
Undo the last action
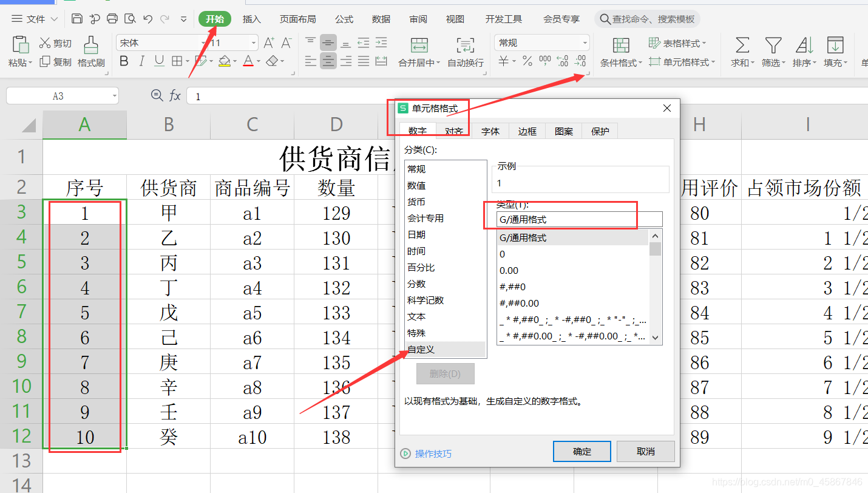pyautogui.click(x=147, y=19)
